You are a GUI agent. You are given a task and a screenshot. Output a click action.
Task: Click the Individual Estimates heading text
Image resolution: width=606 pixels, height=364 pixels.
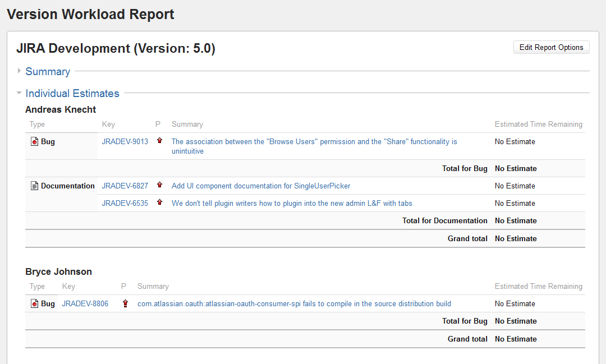coord(72,94)
